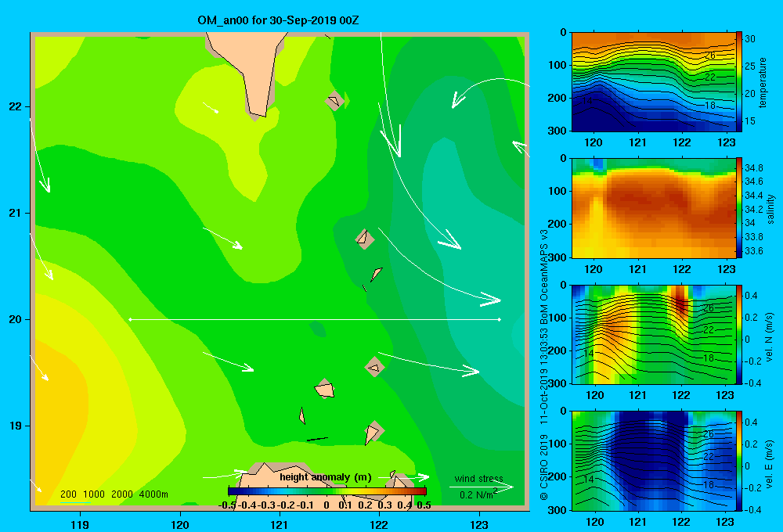
Task: Click the '15' tick on the temperature colorbar
Action: (750, 120)
